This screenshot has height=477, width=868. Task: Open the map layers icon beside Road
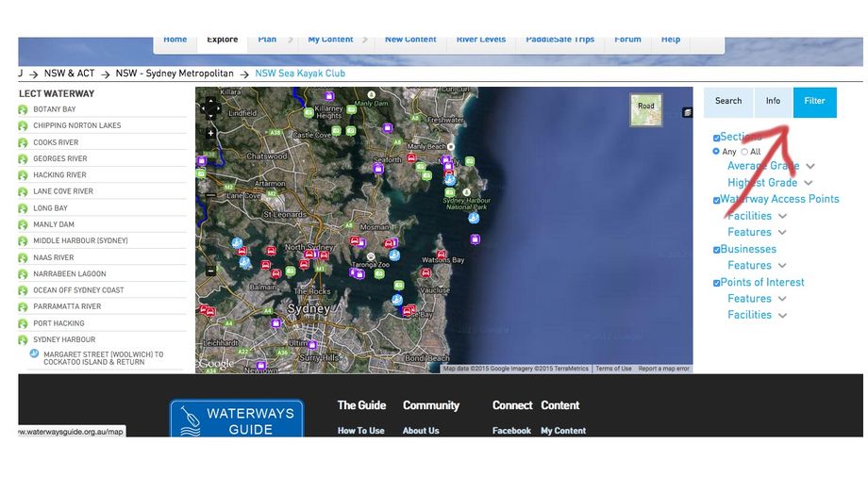coord(687,112)
